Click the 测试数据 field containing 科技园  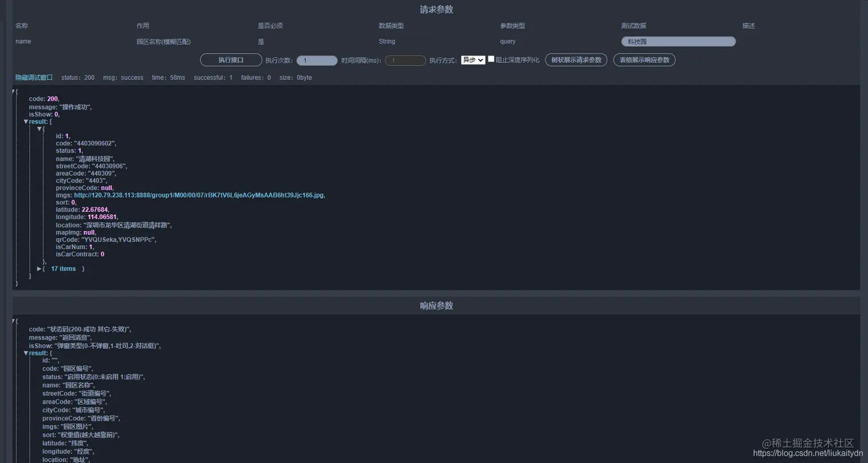pos(678,41)
